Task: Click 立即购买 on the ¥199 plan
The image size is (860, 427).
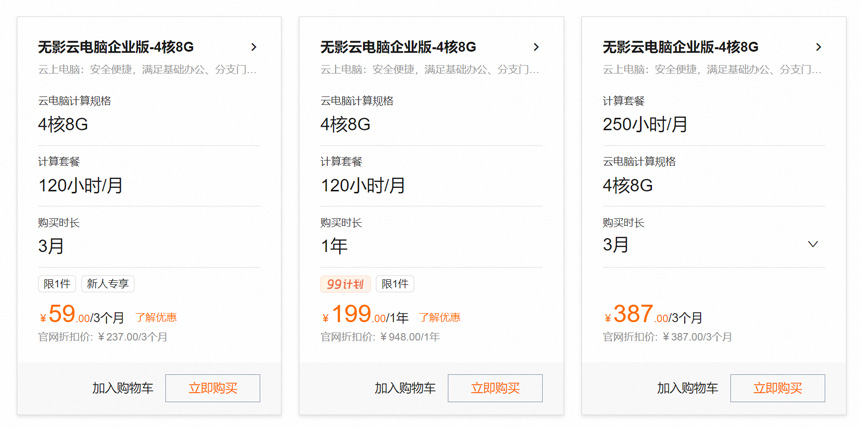Action: tap(495, 388)
